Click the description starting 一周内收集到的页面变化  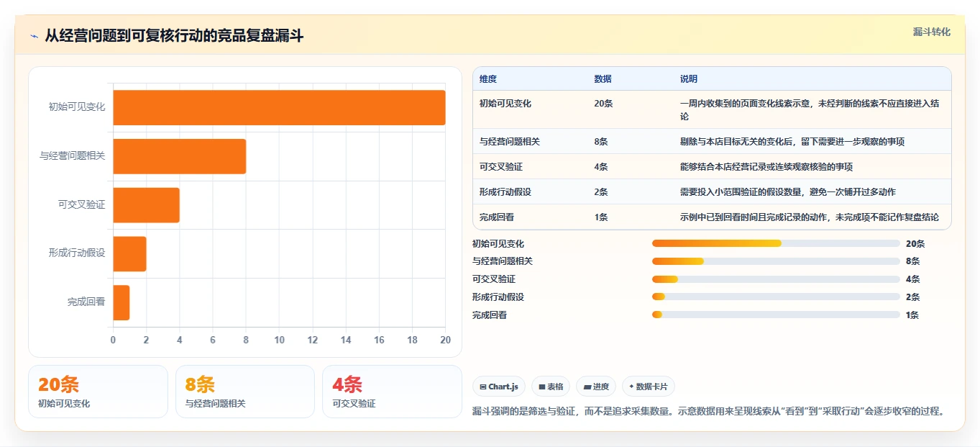[x=810, y=110]
